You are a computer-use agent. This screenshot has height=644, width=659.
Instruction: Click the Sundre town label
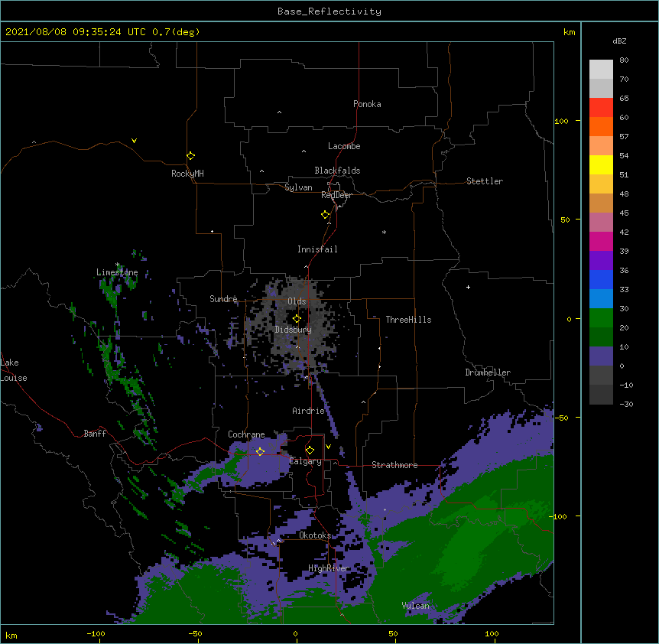(x=223, y=299)
